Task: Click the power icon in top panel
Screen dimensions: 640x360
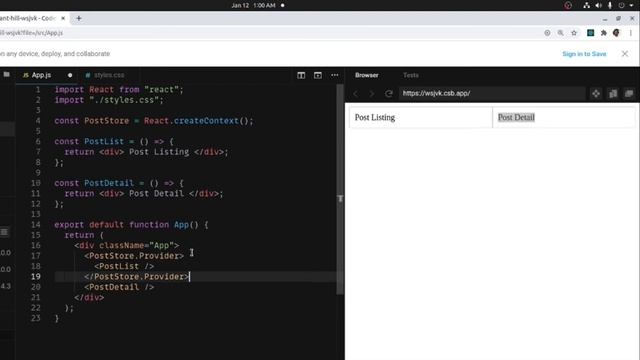Action: [x=621, y=5]
